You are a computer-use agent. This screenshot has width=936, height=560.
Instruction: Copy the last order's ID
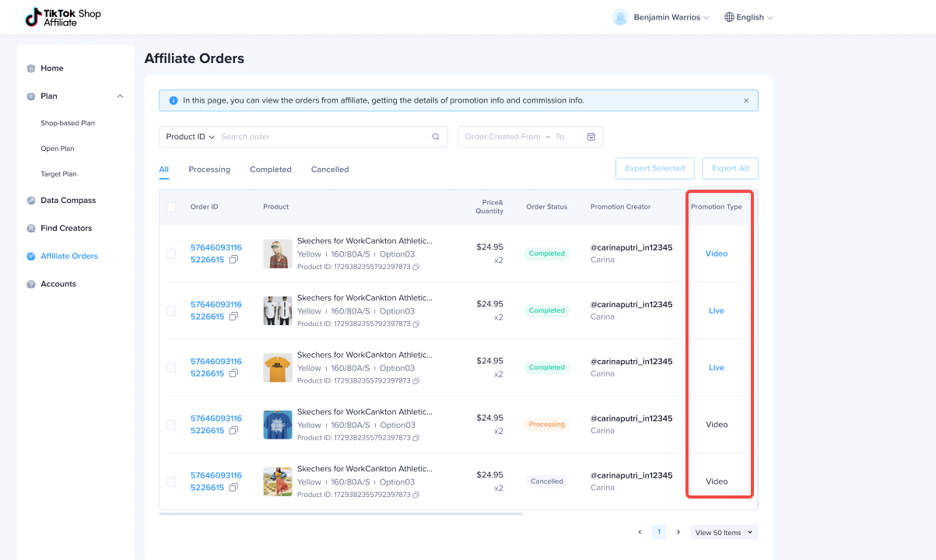pos(233,488)
